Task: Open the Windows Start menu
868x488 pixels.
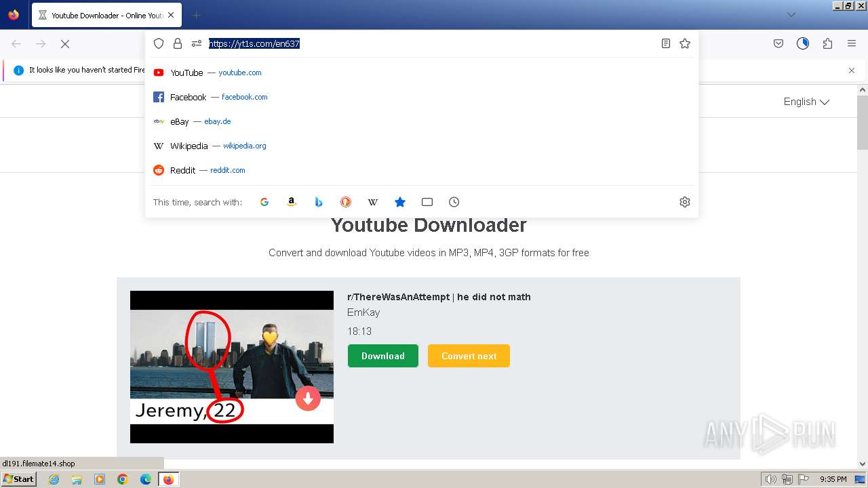Action: tap(19, 479)
